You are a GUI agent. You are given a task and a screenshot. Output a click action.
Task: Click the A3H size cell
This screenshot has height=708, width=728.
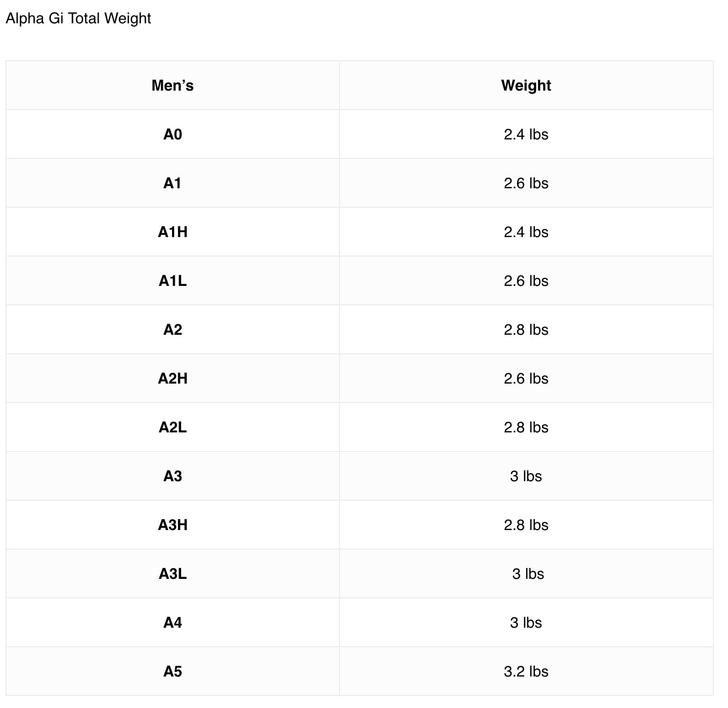173,525
